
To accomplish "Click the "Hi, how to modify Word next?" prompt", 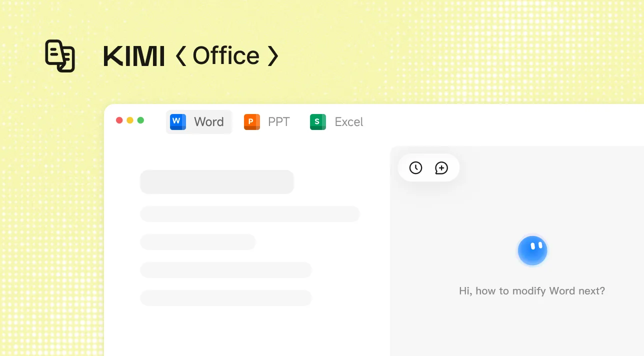I will 532,290.
